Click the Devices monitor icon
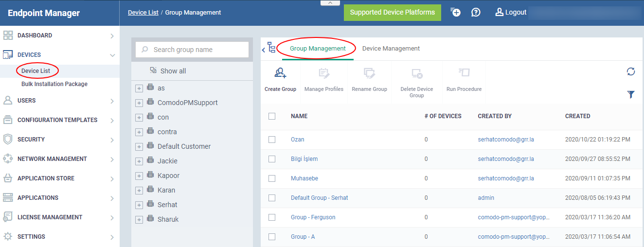 pos(8,55)
